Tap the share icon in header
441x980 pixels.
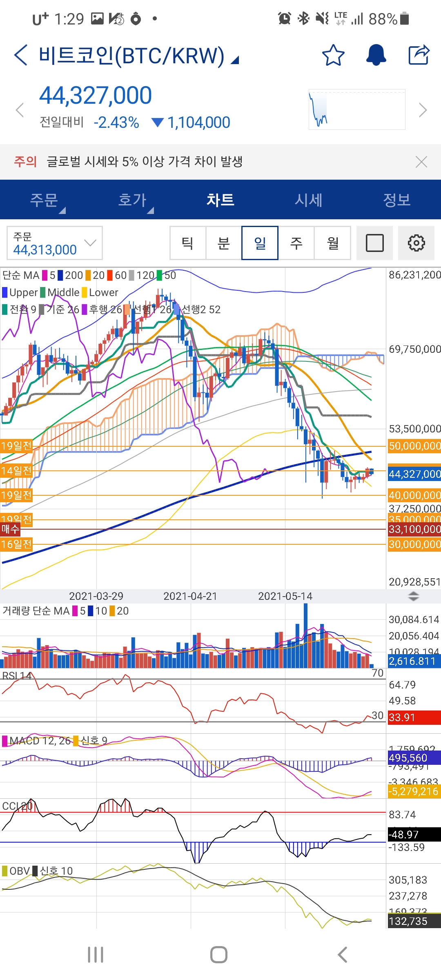point(419,55)
